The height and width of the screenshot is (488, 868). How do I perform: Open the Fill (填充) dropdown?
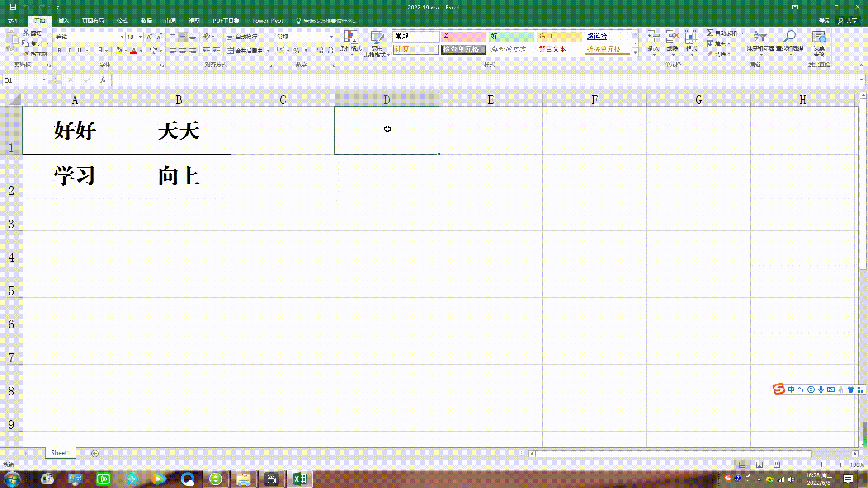pyautogui.click(x=719, y=43)
